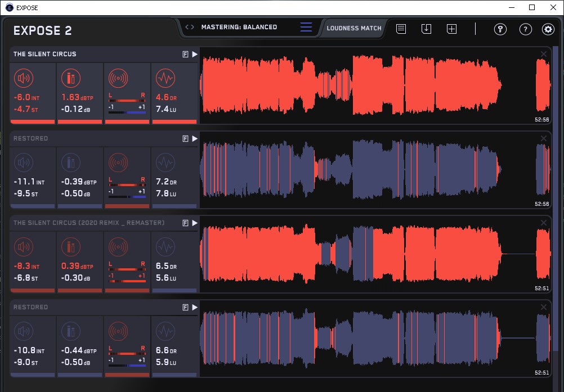
Task: Click loudness speaker icon for The Silent Circus
Action: point(24,78)
